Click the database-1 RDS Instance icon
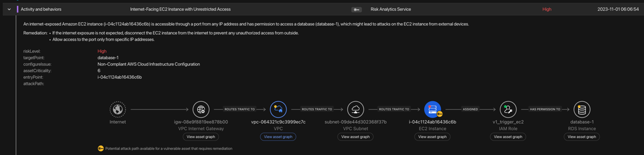Screen dimensions: 644x155 coord(582,109)
